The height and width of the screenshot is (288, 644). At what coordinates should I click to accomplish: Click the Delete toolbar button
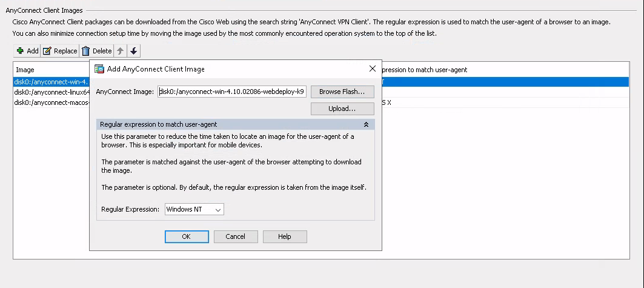[96, 51]
